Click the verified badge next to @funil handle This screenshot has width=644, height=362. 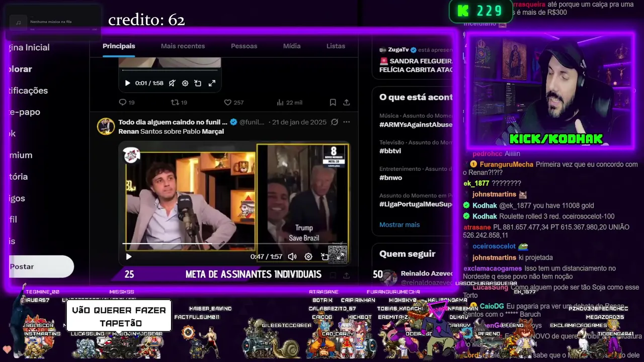pos(233,122)
